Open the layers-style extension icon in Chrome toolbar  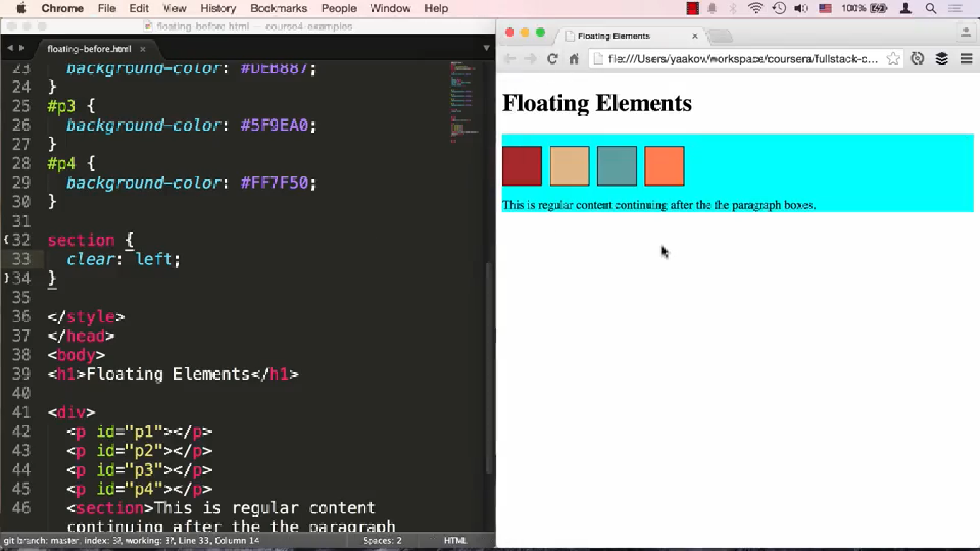point(941,59)
